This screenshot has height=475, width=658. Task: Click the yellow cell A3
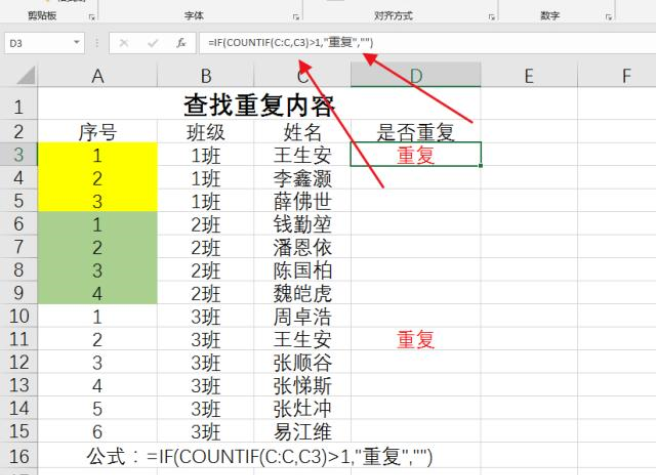point(97,155)
